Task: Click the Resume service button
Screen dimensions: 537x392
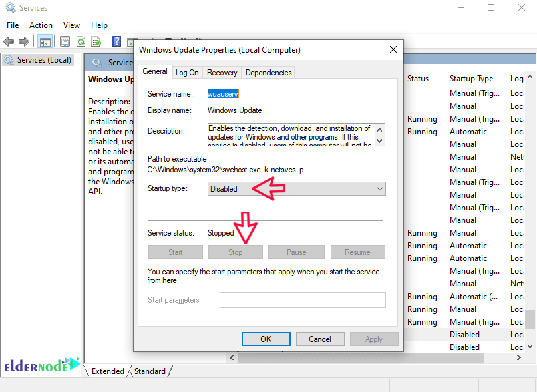Action: [x=357, y=252]
